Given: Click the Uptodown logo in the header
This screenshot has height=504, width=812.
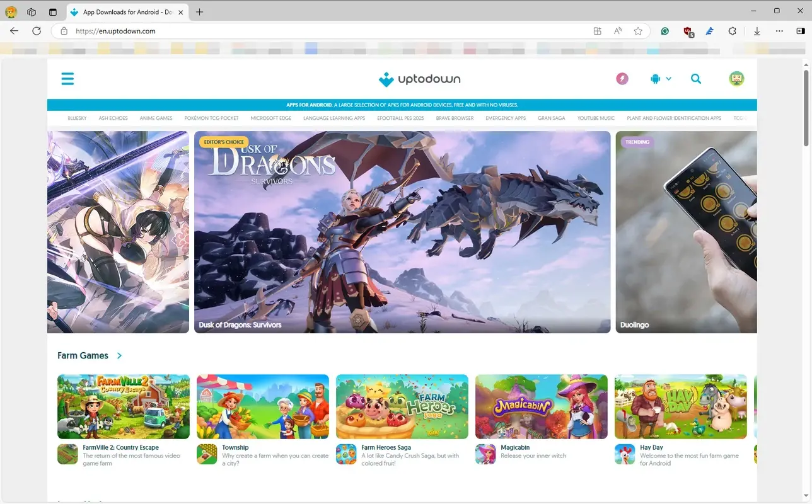Looking at the screenshot, I should coord(419,79).
